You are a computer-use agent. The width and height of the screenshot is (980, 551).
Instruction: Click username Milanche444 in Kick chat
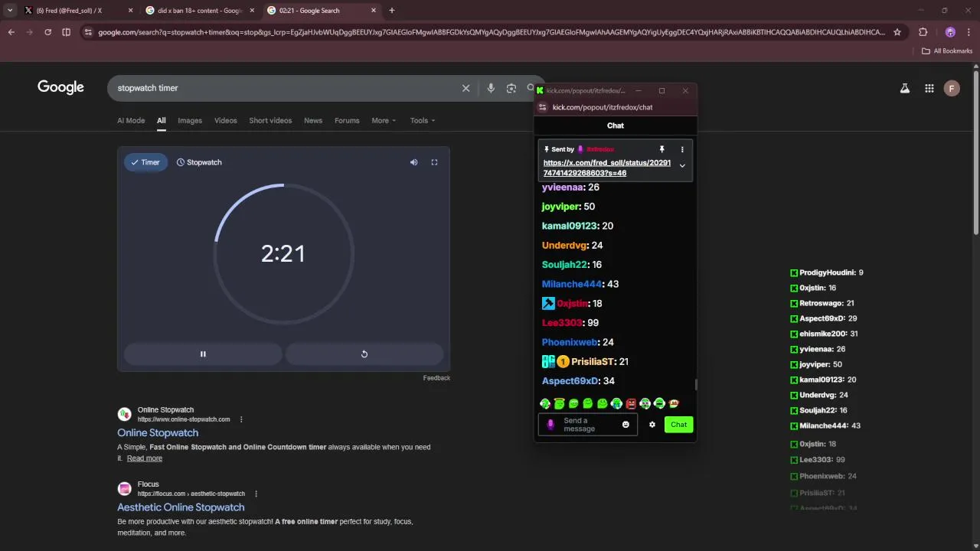[572, 284]
